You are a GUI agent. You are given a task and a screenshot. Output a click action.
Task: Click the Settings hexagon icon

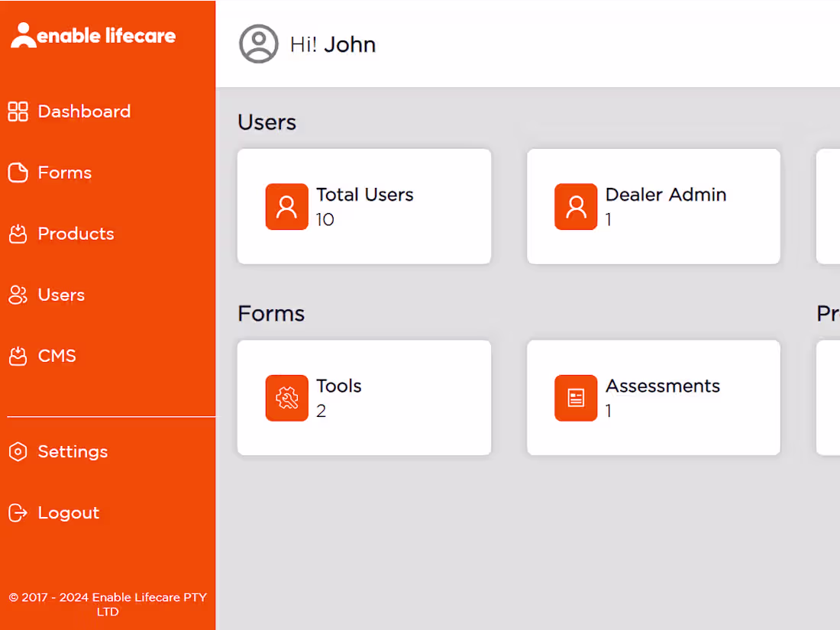click(18, 452)
